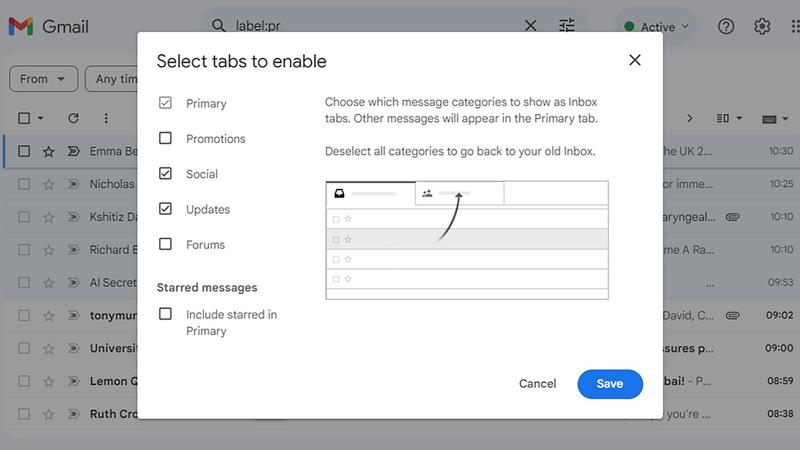Enable the Promotions tab checkbox
The width and height of the screenshot is (800, 450).
click(165, 138)
